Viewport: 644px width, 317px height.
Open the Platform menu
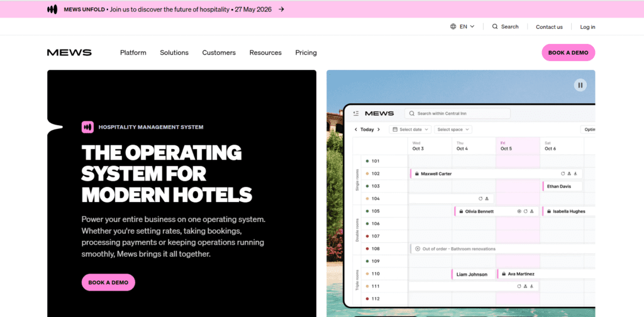[x=133, y=53]
